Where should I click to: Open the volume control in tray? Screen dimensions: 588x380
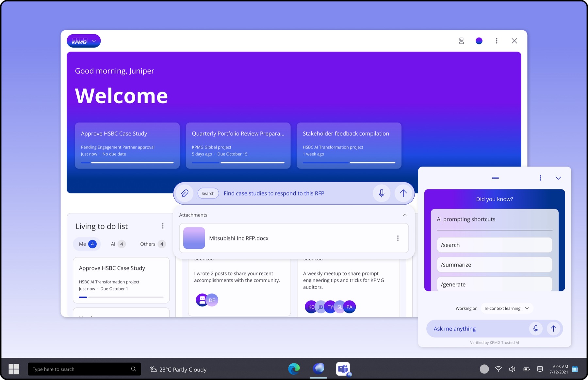(512, 369)
